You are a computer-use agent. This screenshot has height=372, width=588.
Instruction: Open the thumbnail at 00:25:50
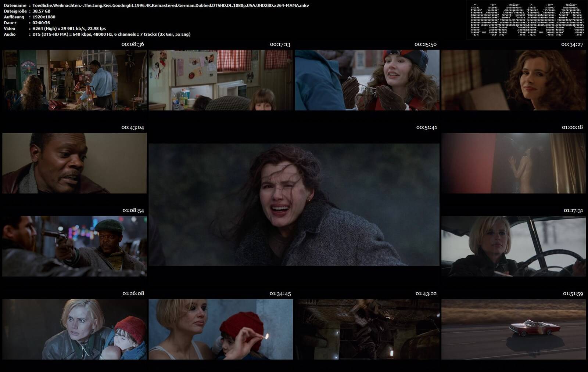[x=367, y=80]
